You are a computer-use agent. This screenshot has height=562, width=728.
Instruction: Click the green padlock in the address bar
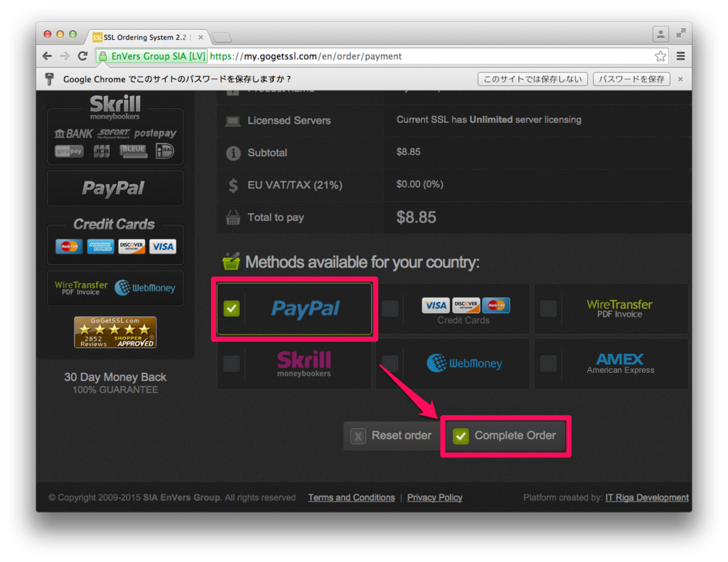pyautogui.click(x=102, y=56)
